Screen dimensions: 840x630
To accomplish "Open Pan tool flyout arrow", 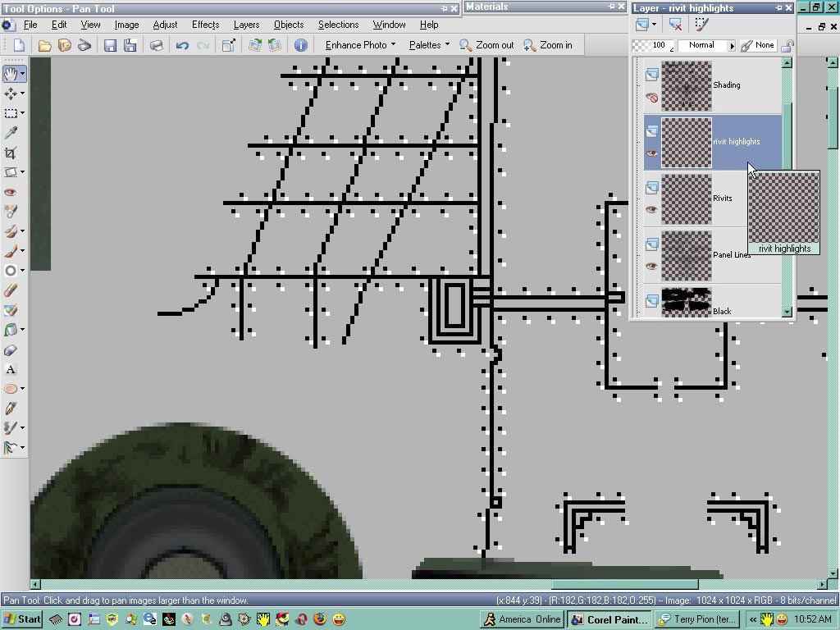I will click(x=22, y=73).
